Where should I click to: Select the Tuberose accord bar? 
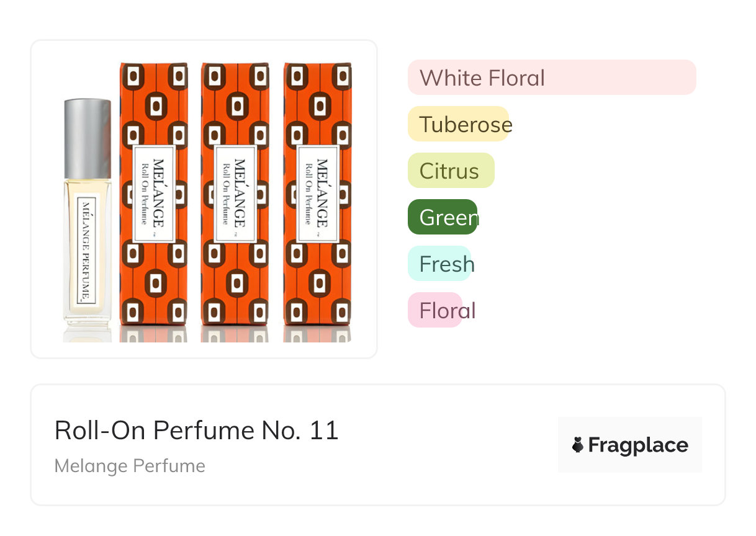pyautogui.click(x=459, y=124)
